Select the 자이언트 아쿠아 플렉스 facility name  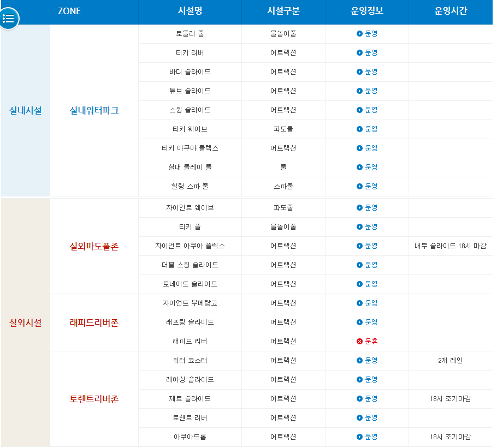(190, 246)
